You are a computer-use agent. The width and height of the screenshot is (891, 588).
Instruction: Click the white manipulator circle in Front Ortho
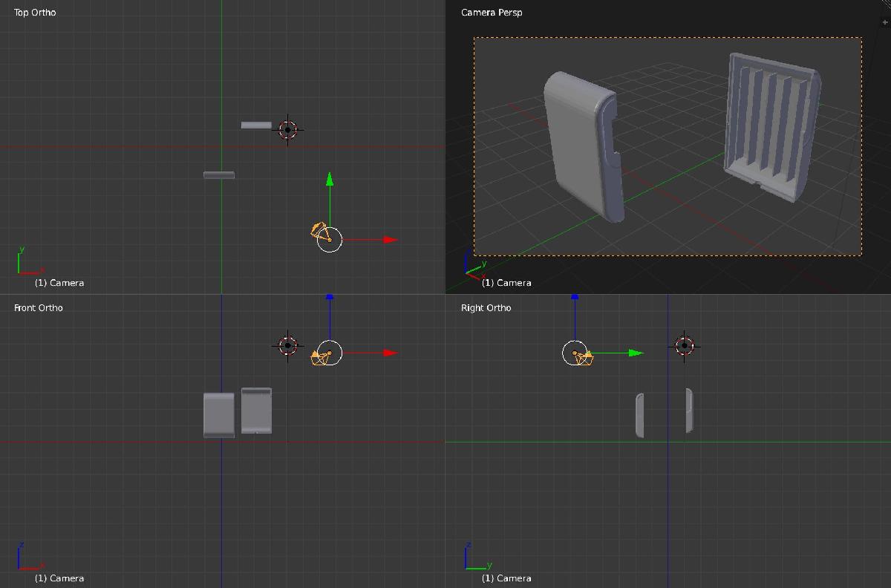(329, 353)
